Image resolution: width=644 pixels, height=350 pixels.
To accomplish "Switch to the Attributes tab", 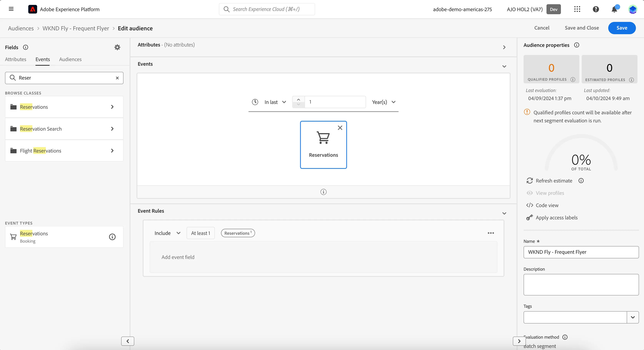I will coord(16,59).
